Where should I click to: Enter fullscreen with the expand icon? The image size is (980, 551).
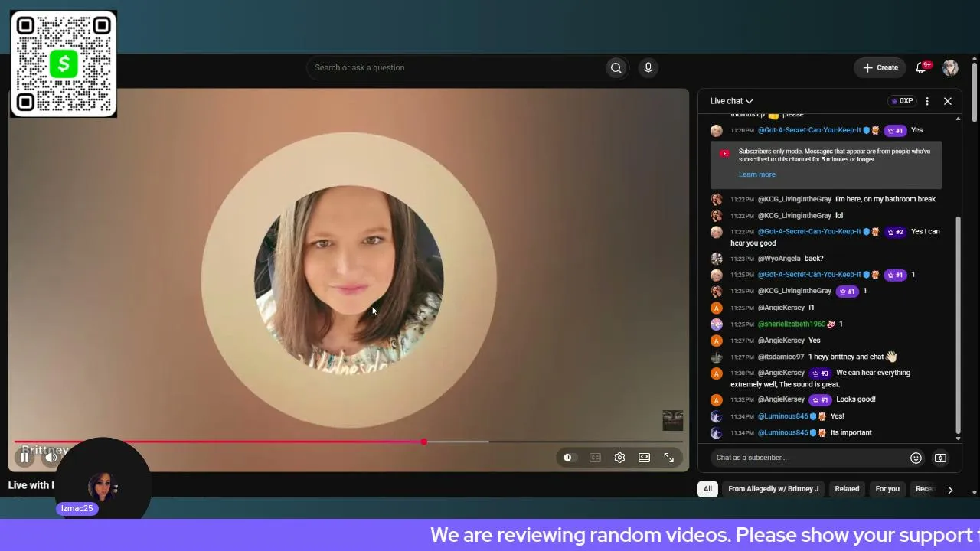pos(668,458)
